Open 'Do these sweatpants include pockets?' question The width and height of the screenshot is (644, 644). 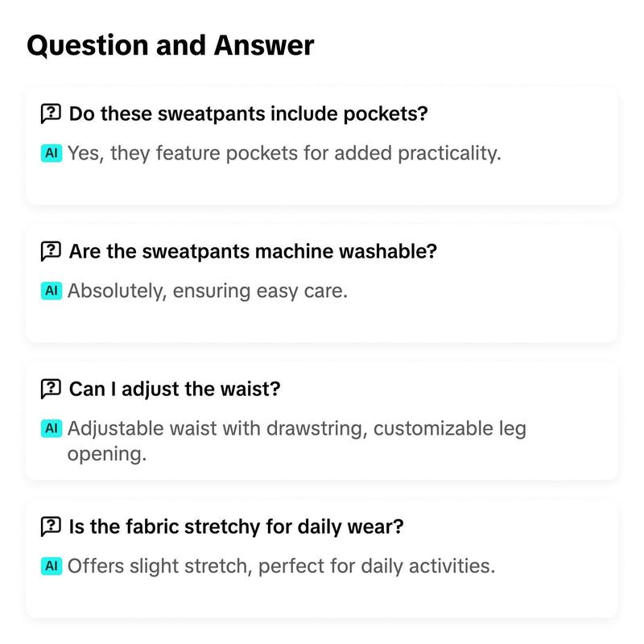[x=248, y=114]
